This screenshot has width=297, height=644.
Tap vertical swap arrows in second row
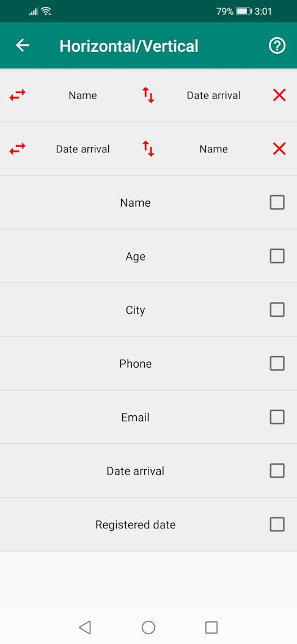148,149
